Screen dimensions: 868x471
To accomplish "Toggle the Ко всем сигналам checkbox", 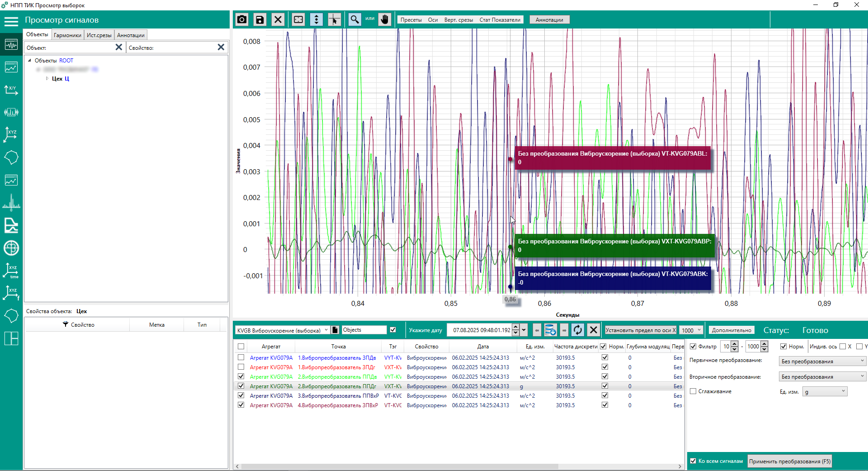I will click(693, 461).
